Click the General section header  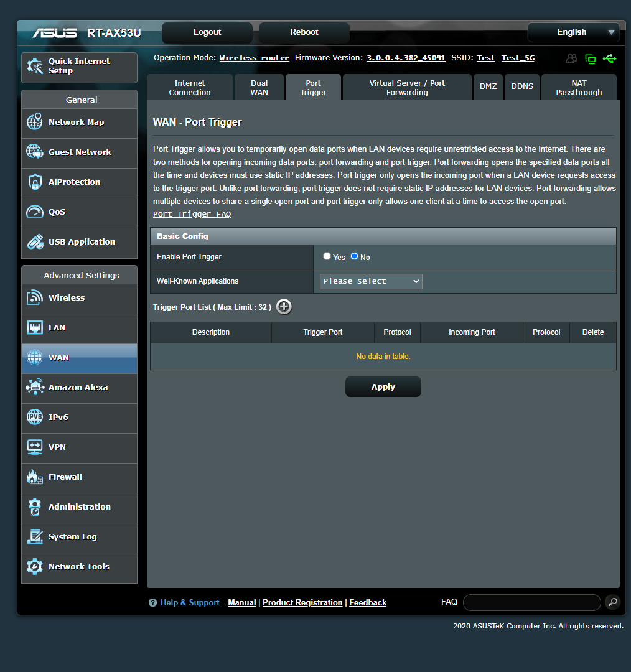point(79,100)
